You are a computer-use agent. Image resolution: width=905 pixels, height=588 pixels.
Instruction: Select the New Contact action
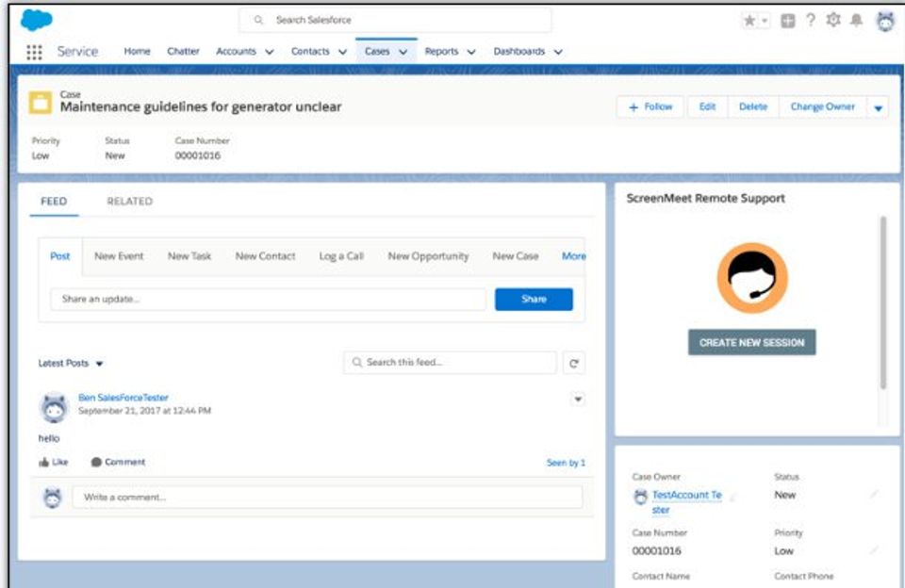click(x=265, y=255)
